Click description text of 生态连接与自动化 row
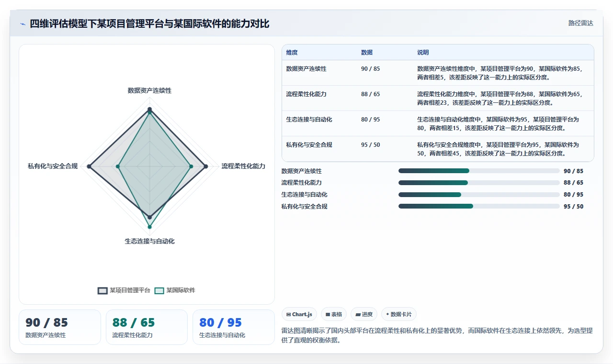The image size is (613, 364). (498, 123)
